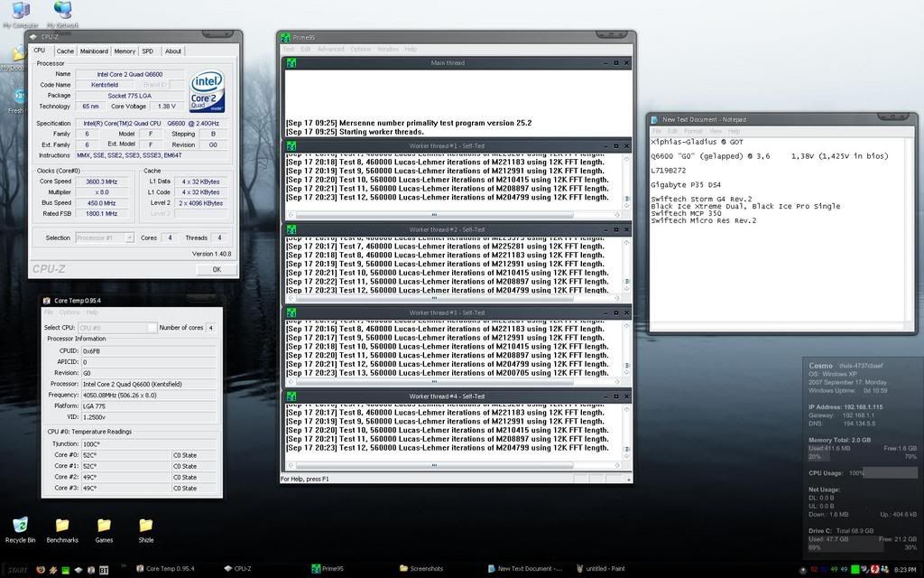Expand the Processor Selection dropdown in CPU-Z
The height and width of the screenshot is (578, 924).
(x=129, y=238)
